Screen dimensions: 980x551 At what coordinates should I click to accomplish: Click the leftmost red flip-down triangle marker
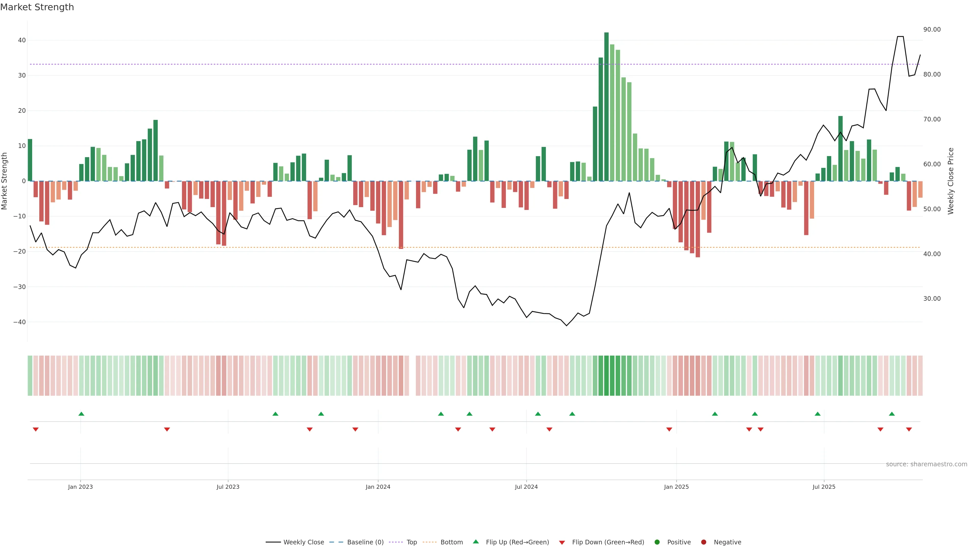(36, 429)
